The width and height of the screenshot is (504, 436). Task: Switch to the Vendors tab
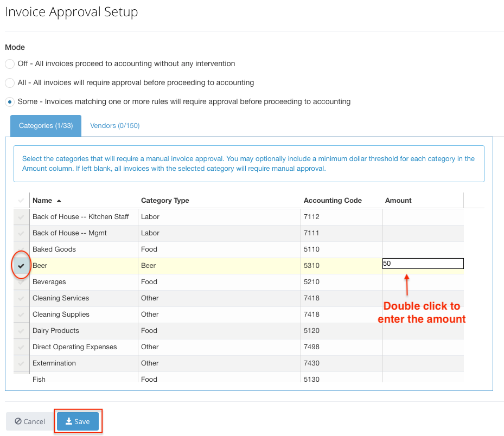(114, 125)
